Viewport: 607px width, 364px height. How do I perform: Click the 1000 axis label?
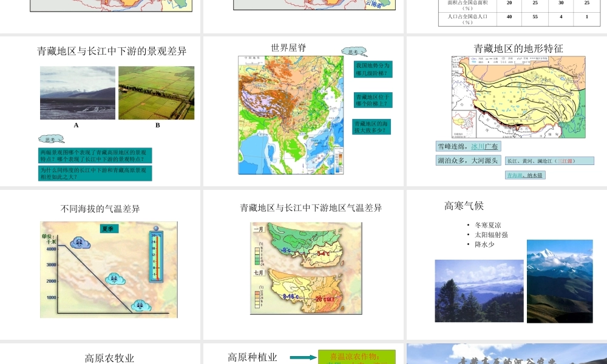pos(52,297)
